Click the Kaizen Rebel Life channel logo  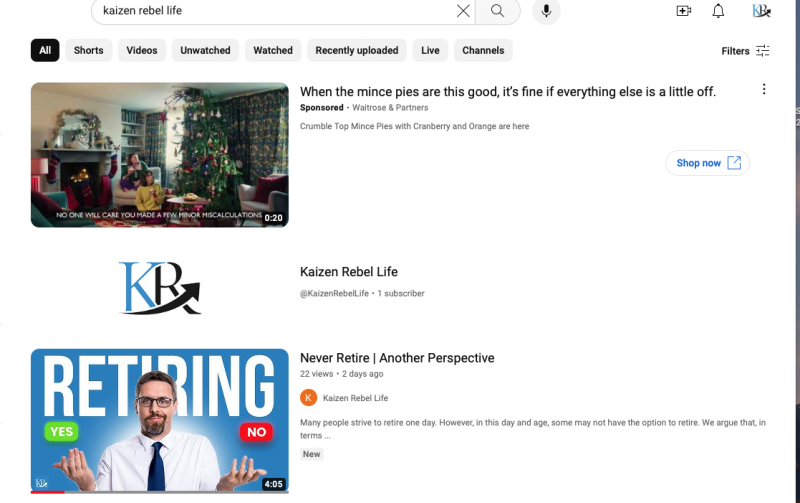pyautogui.click(x=160, y=288)
